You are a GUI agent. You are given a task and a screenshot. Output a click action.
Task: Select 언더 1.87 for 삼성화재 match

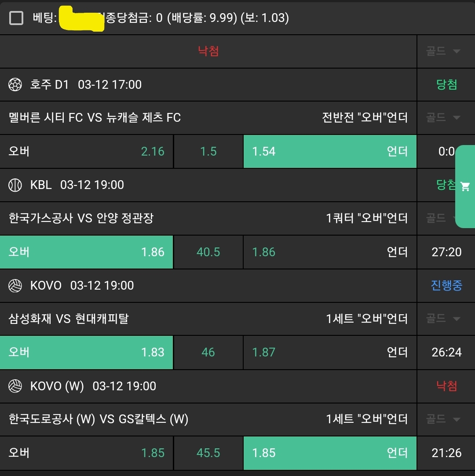[329, 352]
